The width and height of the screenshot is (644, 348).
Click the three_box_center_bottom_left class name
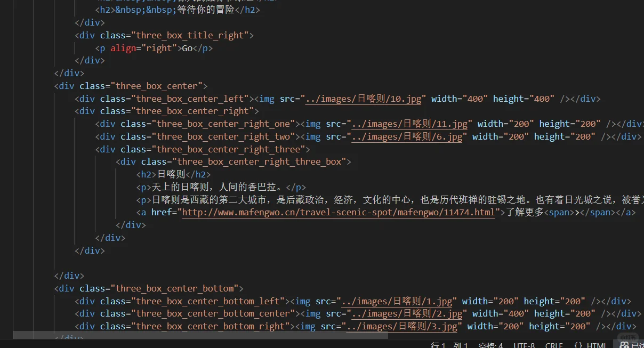[206, 301]
